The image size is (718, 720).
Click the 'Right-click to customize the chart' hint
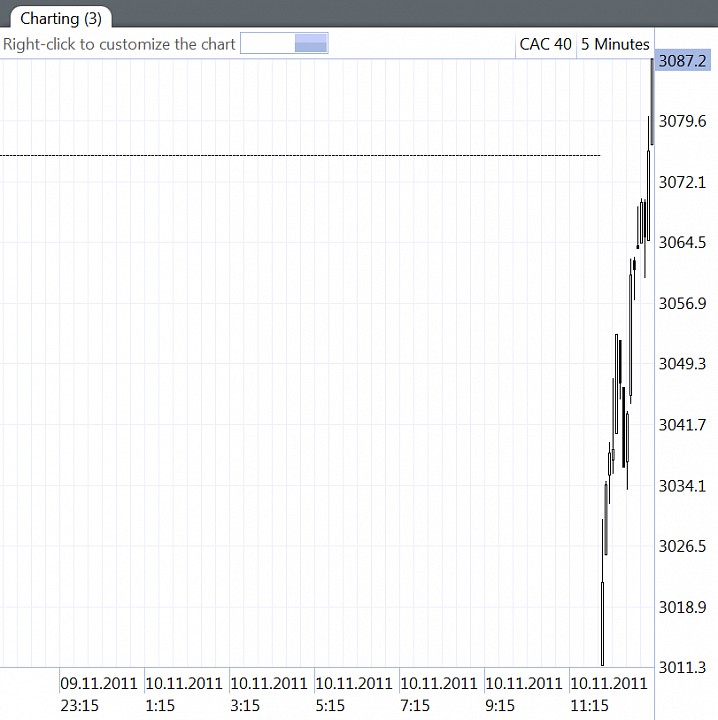[x=119, y=44]
